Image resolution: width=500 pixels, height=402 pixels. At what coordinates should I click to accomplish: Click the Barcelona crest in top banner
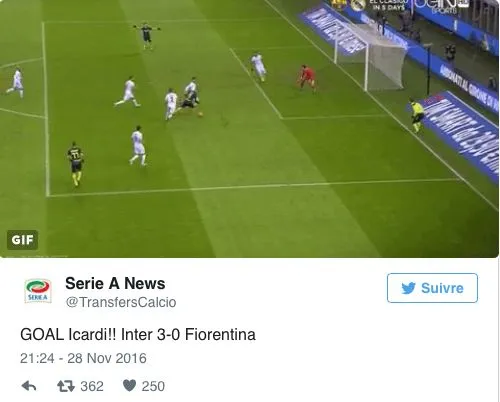coord(339,3)
